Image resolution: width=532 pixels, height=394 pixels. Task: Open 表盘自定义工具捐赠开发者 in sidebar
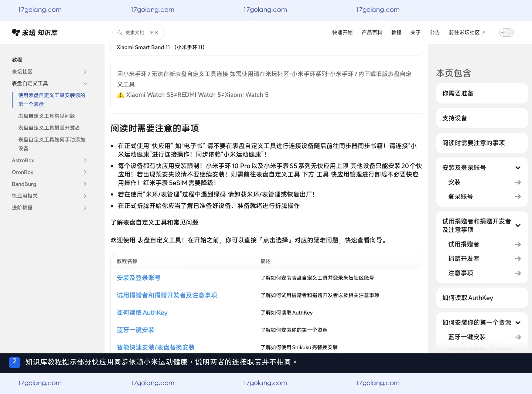(x=49, y=128)
